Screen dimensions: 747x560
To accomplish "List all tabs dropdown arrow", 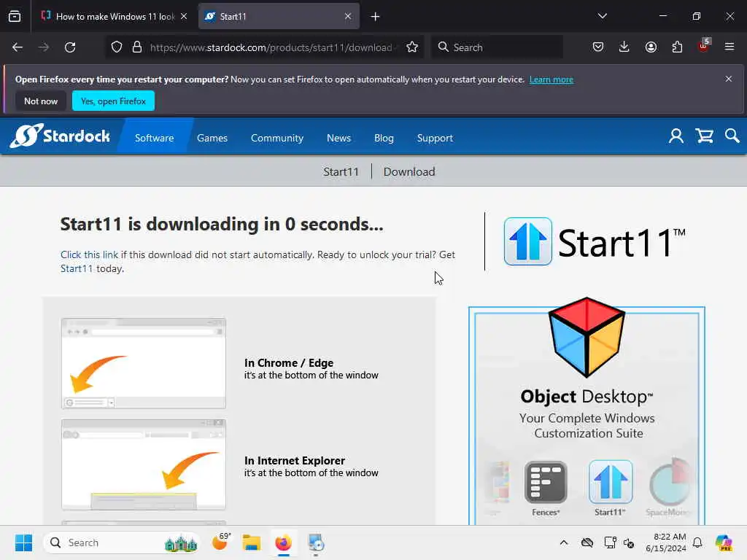I will (602, 16).
